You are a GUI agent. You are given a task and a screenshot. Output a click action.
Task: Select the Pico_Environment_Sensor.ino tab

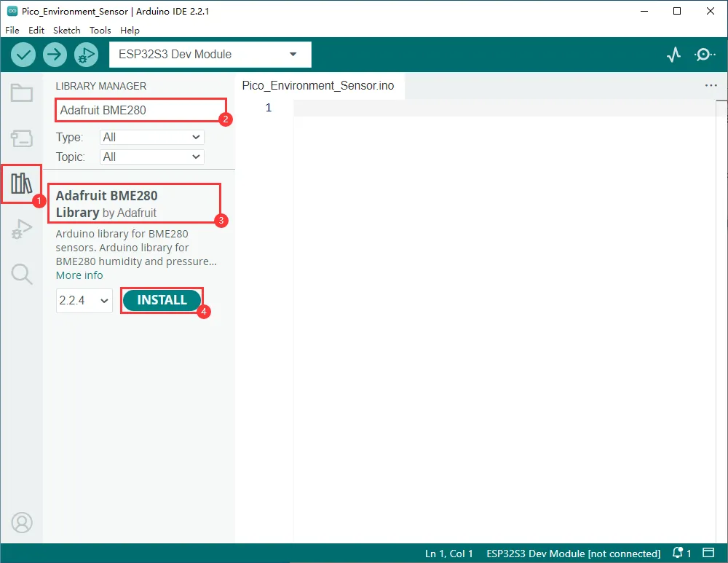click(x=318, y=85)
